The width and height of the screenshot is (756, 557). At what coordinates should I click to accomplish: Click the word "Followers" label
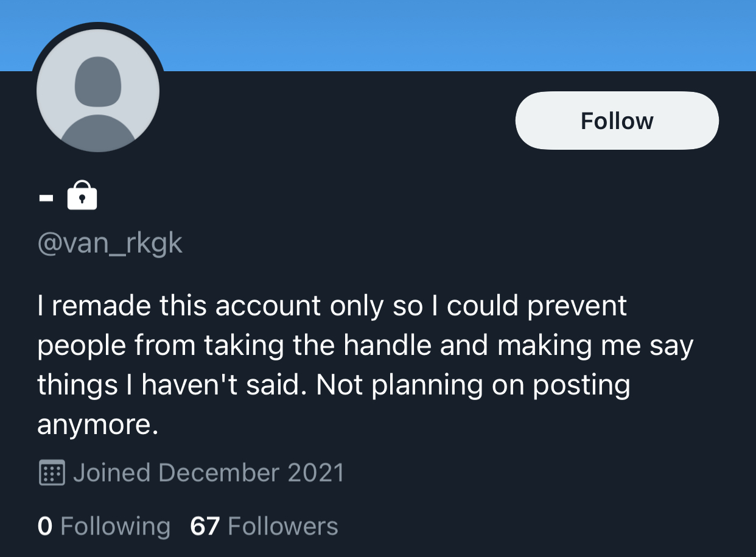click(x=283, y=526)
